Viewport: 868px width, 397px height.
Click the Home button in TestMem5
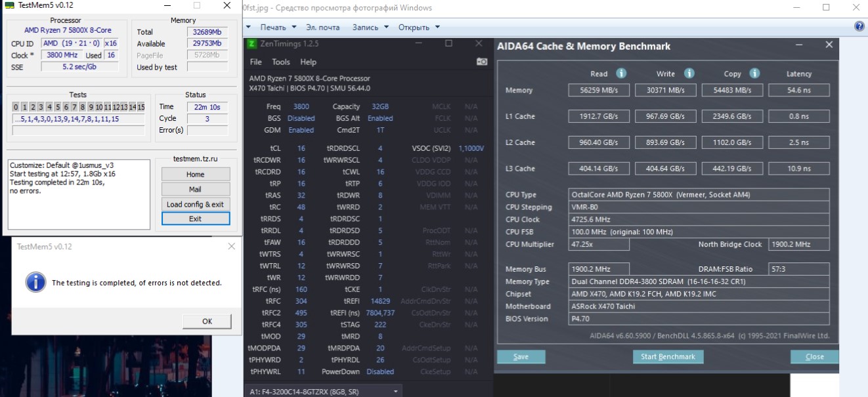tap(196, 175)
